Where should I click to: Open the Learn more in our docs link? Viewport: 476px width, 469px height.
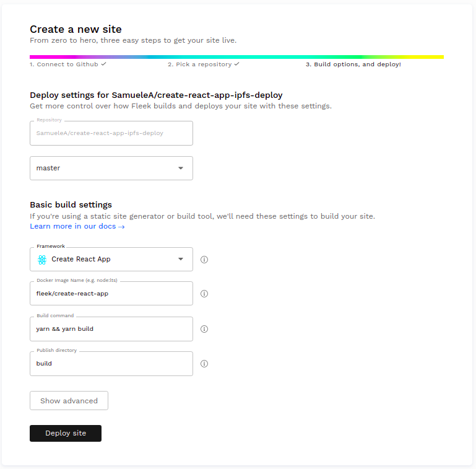click(x=77, y=226)
